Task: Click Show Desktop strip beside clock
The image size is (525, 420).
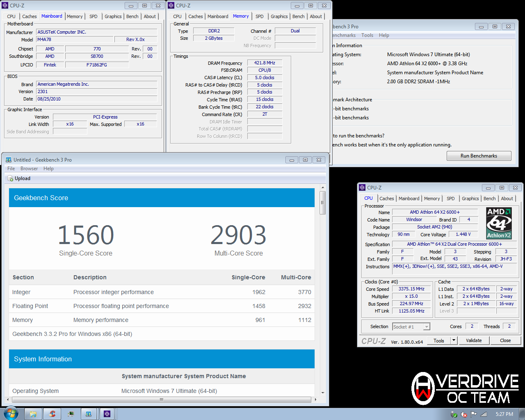Action: (x=522, y=414)
